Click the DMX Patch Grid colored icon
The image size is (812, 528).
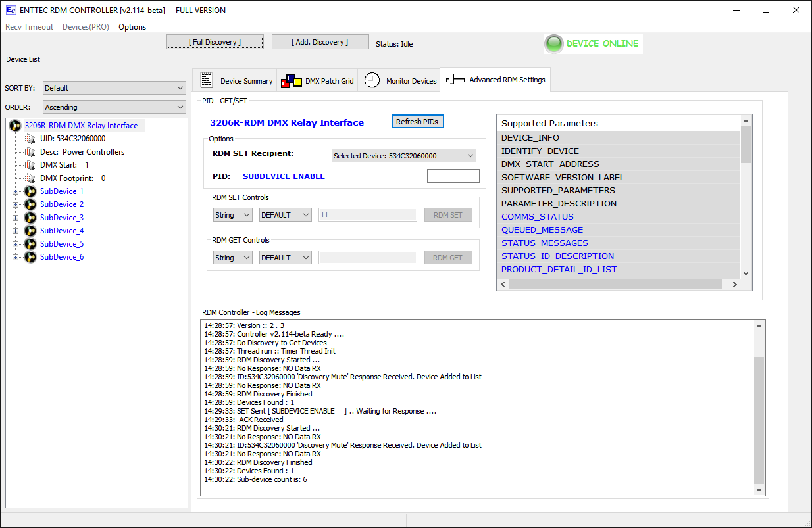pyautogui.click(x=291, y=81)
